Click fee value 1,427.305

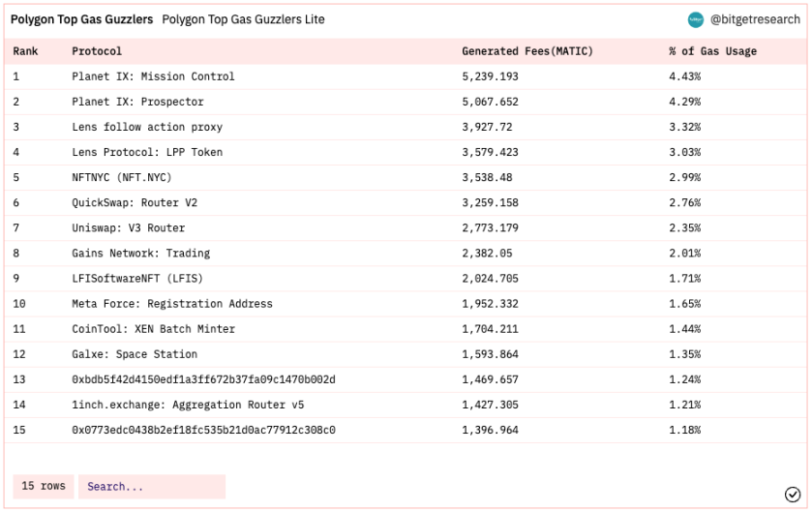490,405
